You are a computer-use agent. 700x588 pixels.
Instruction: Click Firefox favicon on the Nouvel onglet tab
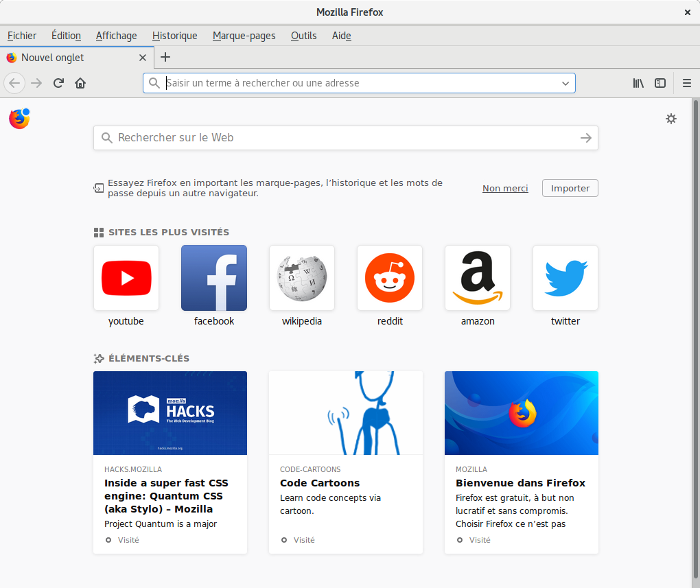pyautogui.click(x=12, y=58)
